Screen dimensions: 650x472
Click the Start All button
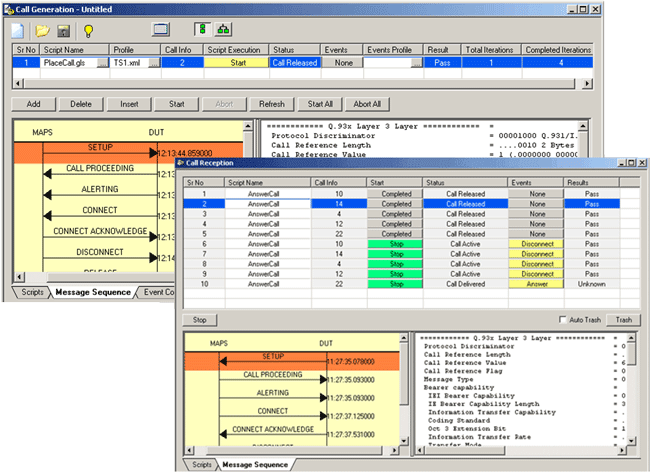320,104
